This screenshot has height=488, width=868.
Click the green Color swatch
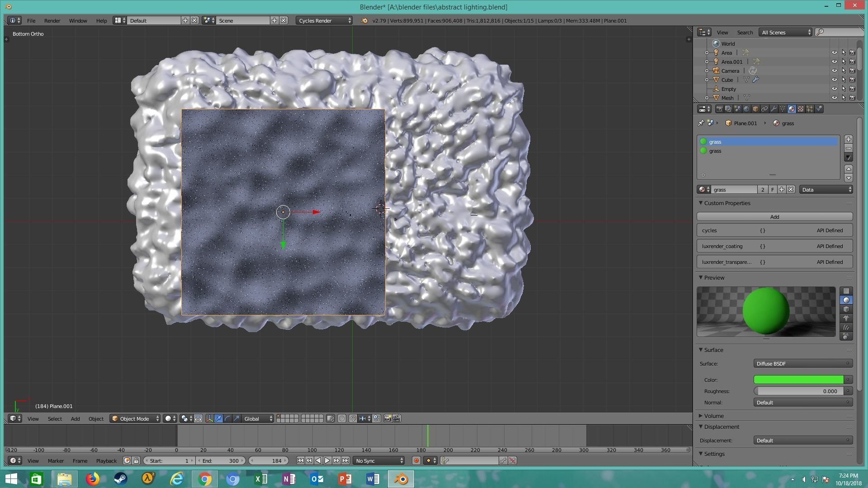coord(798,380)
